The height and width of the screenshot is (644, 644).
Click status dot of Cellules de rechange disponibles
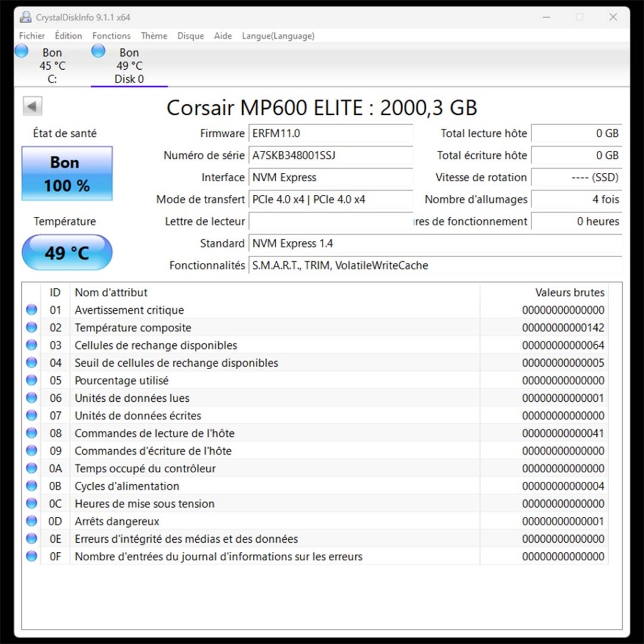pyautogui.click(x=31, y=345)
